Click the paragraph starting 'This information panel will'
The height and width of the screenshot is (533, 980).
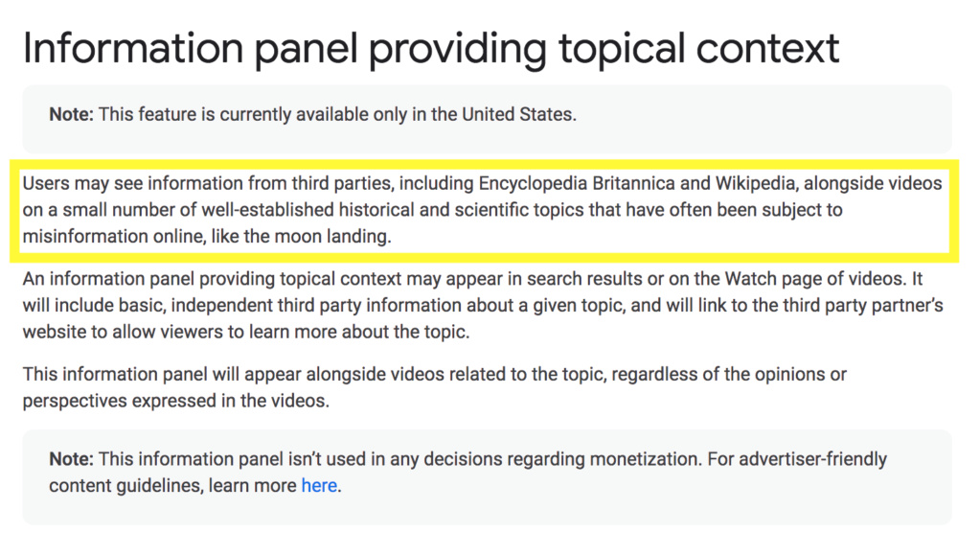click(435, 387)
